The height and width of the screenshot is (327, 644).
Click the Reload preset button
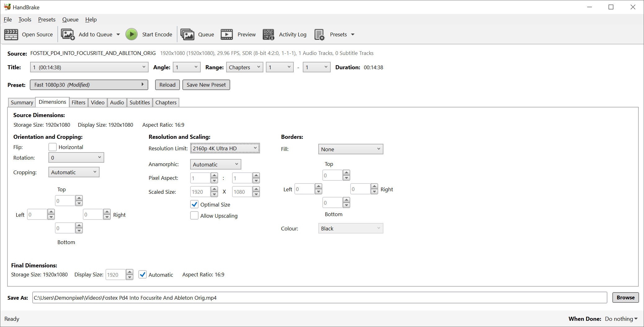pos(168,85)
